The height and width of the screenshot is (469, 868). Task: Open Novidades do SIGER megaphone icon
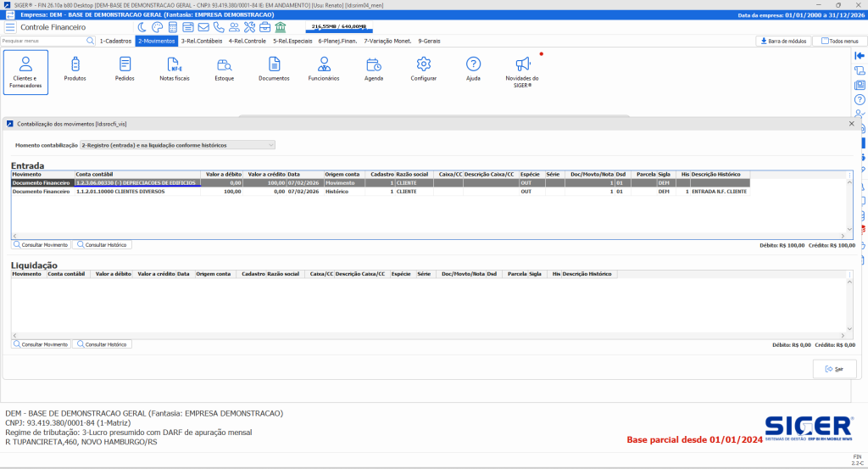(x=523, y=69)
